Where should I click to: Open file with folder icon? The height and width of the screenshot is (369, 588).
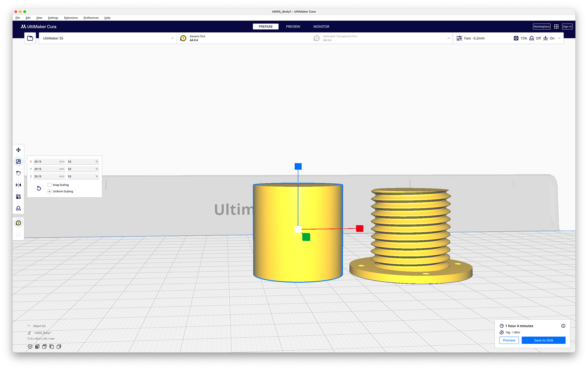tap(30, 38)
